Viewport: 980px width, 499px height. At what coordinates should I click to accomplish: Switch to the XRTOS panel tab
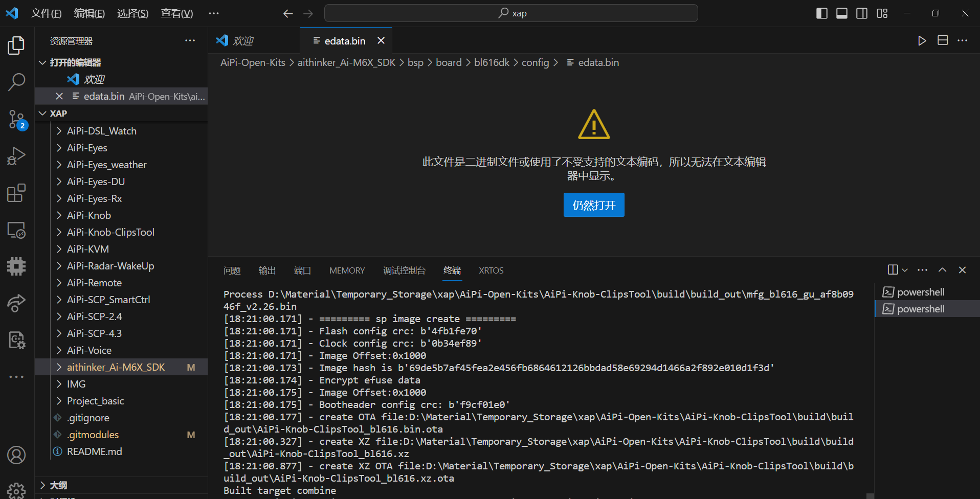coord(491,270)
